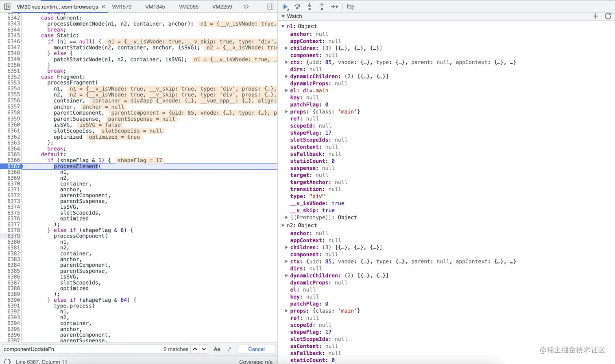Expand n1 dynamicChildren array
Viewport: 615px width, 364px height.
click(286, 76)
